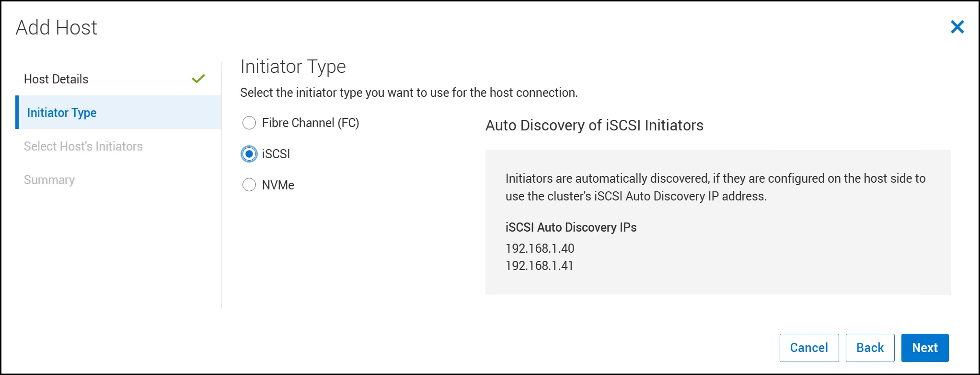Proceed with the Next button

point(925,348)
